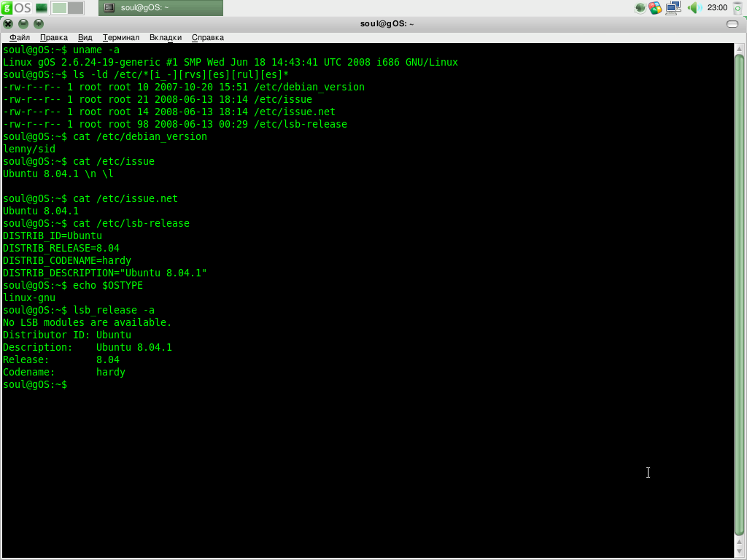Click the '/etc/lsb-release' listing row

pyautogui.click(x=175, y=124)
